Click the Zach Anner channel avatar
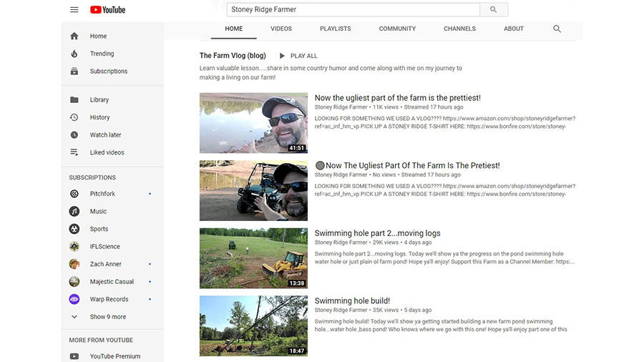The height and width of the screenshot is (362, 644). click(74, 264)
